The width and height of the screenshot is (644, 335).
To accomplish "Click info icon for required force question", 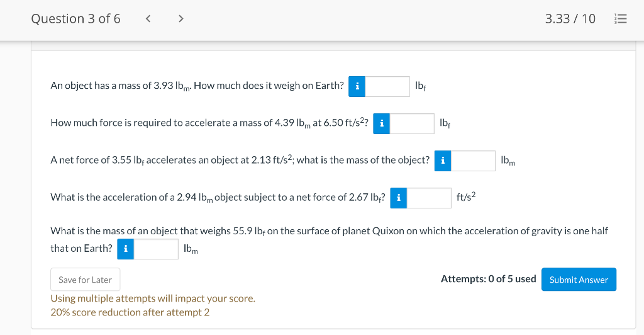I will 381,123.
